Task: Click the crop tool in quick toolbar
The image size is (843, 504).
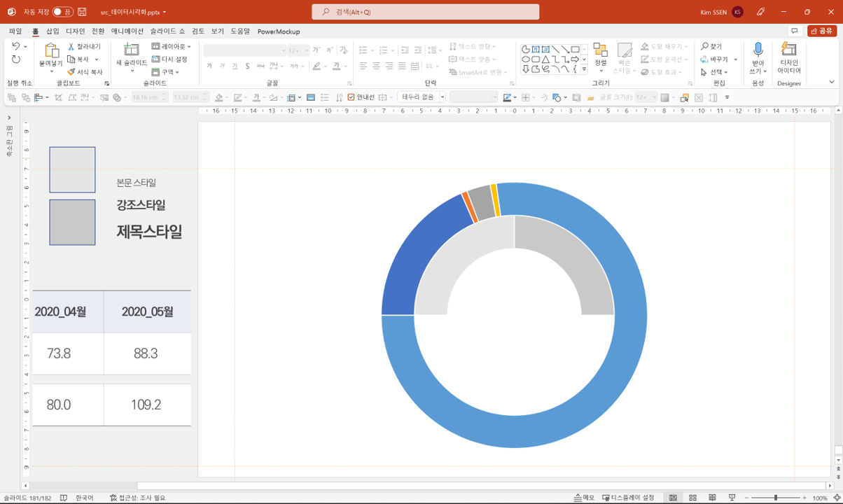Action: [59, 98]
